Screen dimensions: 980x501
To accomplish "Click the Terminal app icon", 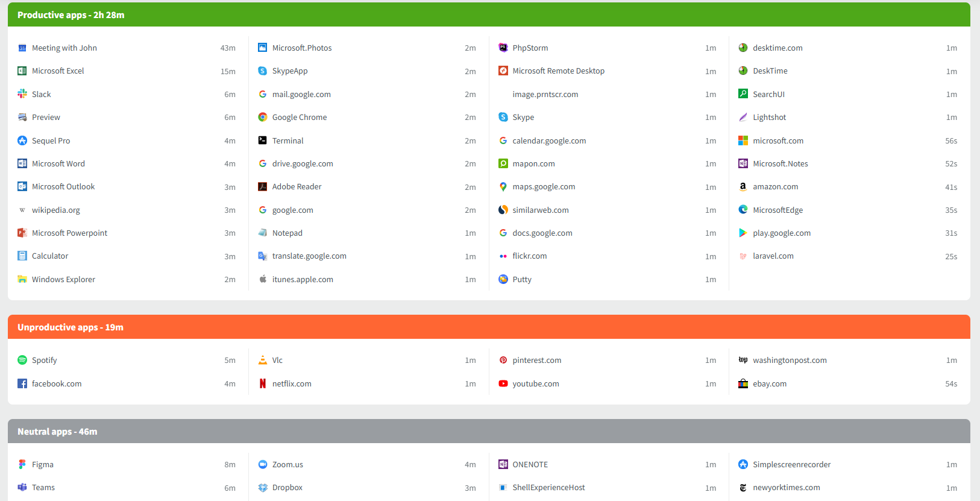I will [x=263, y=140].
